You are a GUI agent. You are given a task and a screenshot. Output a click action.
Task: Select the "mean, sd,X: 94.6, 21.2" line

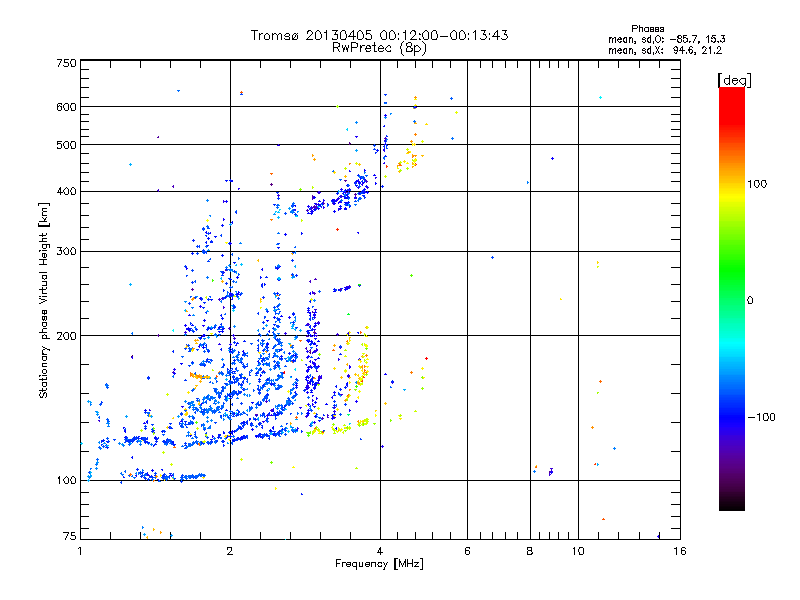coord(665,50)
